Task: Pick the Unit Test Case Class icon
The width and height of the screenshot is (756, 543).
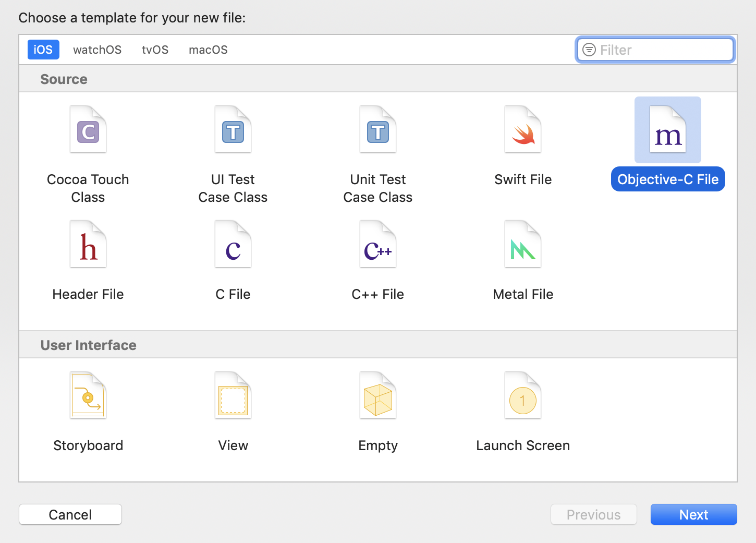Action: click(378, 129)
